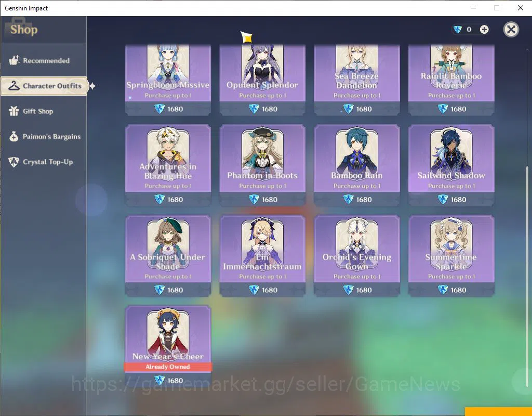Screen dimensions: 532x416
Task: Select the Character Outfits tab
Action: pyautogui.click(x=44, y=86)
